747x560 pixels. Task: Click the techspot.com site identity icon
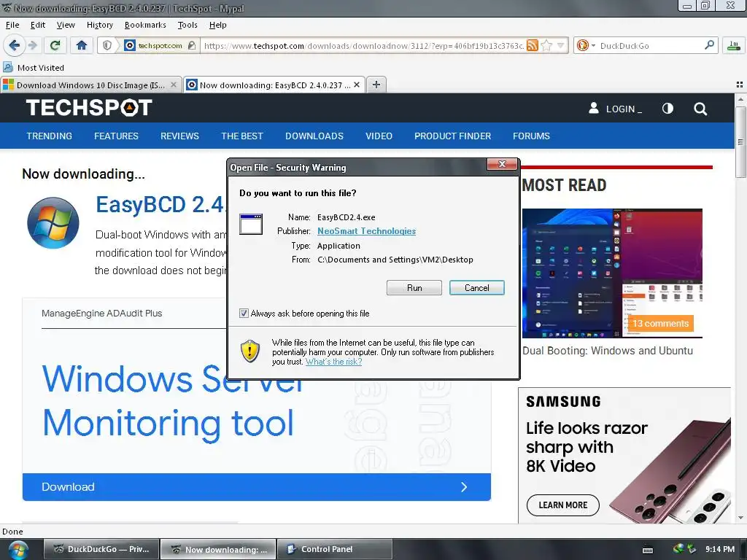point(130,45)
